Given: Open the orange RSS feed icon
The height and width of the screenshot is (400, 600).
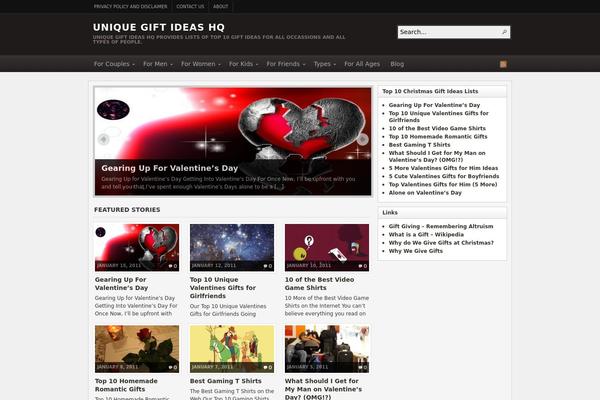Looking at the screenshot, I should (x=503, y=64).
